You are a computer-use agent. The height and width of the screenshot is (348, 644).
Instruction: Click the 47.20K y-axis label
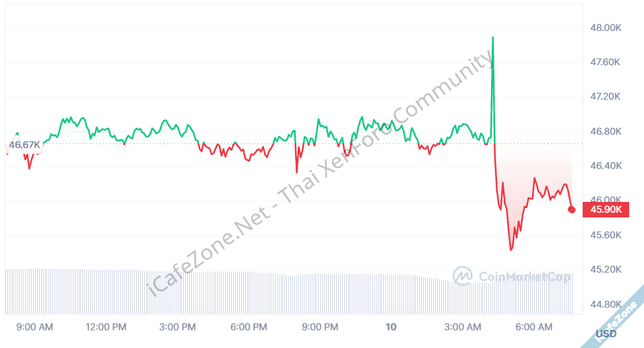point(604,97)
